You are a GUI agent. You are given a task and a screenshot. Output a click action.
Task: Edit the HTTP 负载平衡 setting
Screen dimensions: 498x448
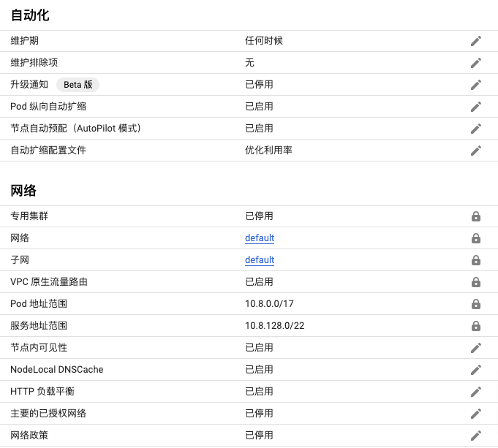[x=476, y=392]
